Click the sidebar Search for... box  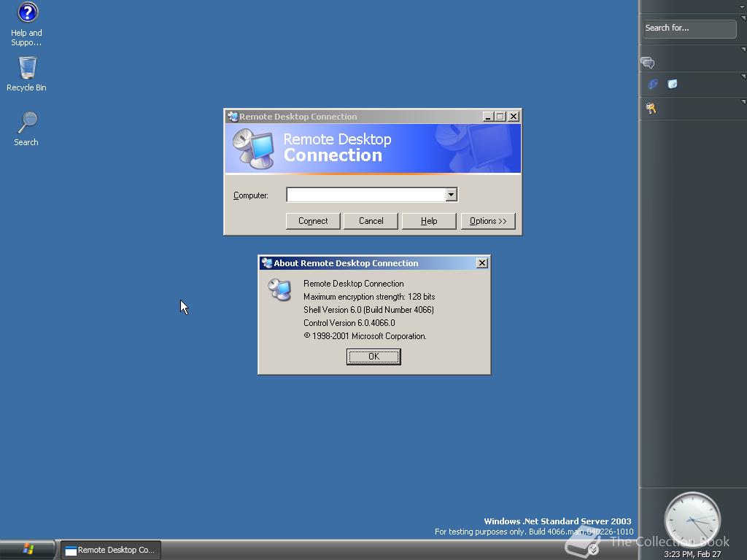click(x=689, y=28)
